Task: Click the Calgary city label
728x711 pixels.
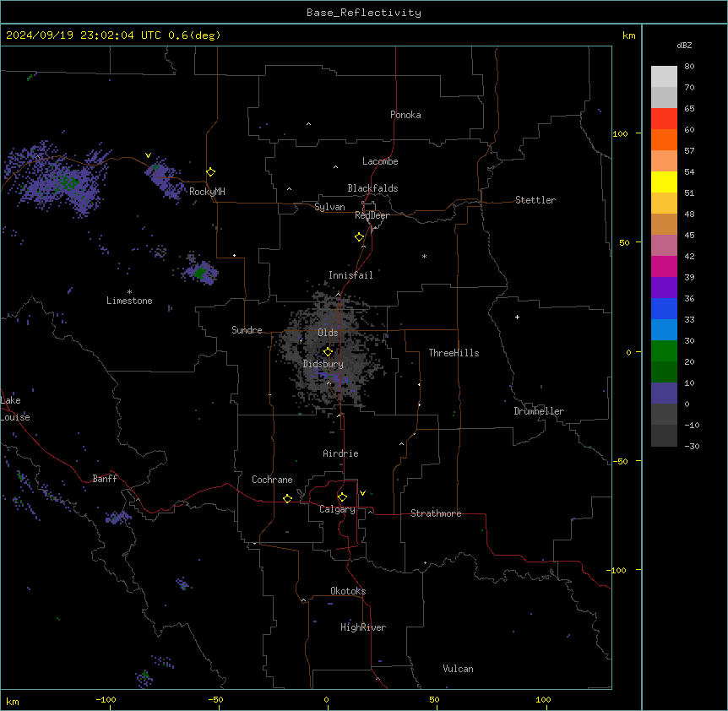Action: coord(337,509)
